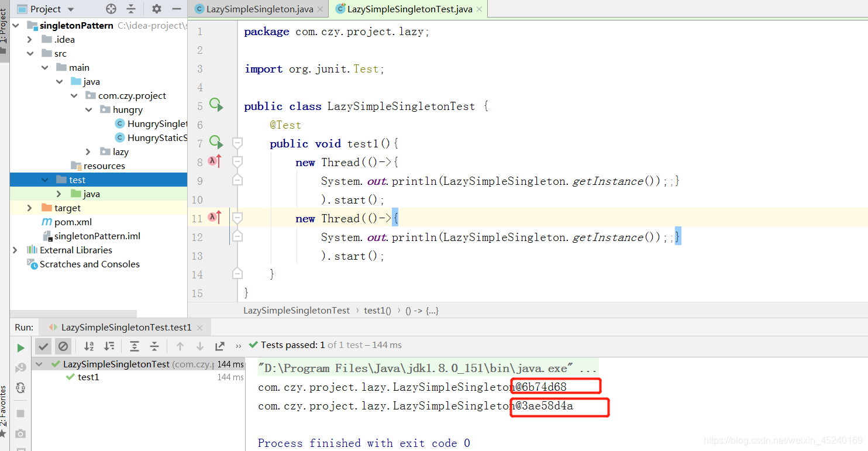
Task: Sort tests by duration in Run toolbar
Action: coord(109,346)
